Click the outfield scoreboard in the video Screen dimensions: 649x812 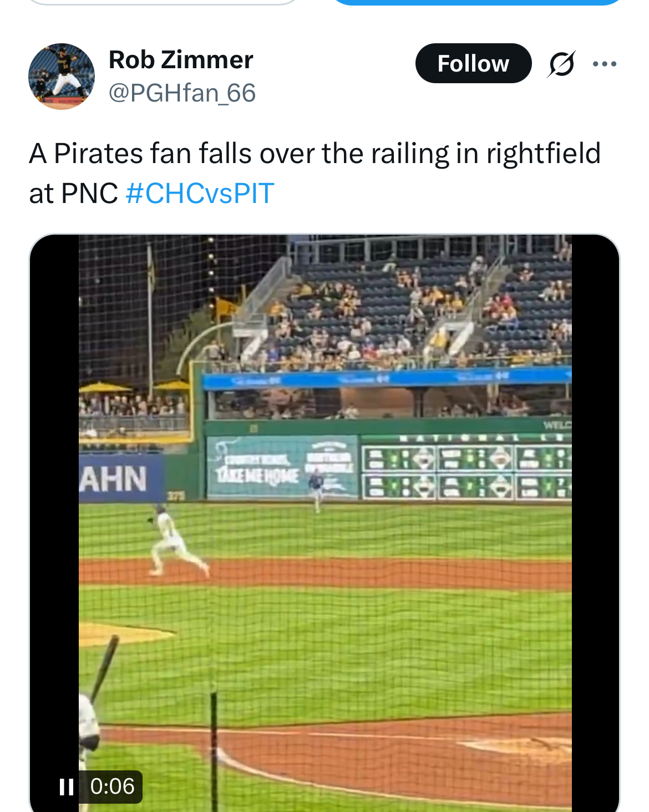tap(466, 467)
